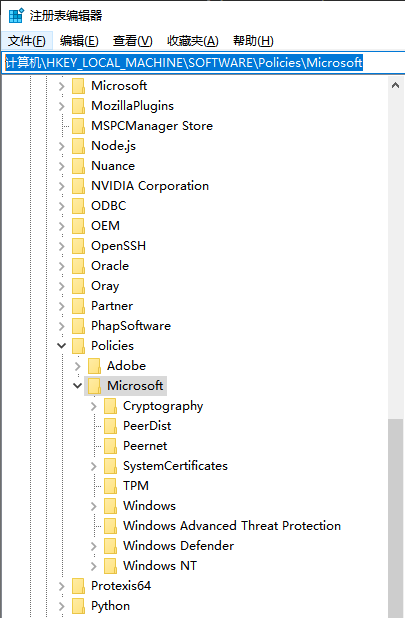Screen dimensions: 405x618
Task: Expand the SystemCertificates key
Action: [93, 466]
